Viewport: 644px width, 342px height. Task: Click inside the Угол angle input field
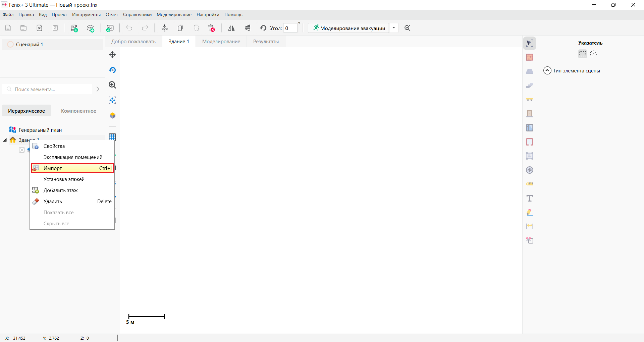(290, 28)
